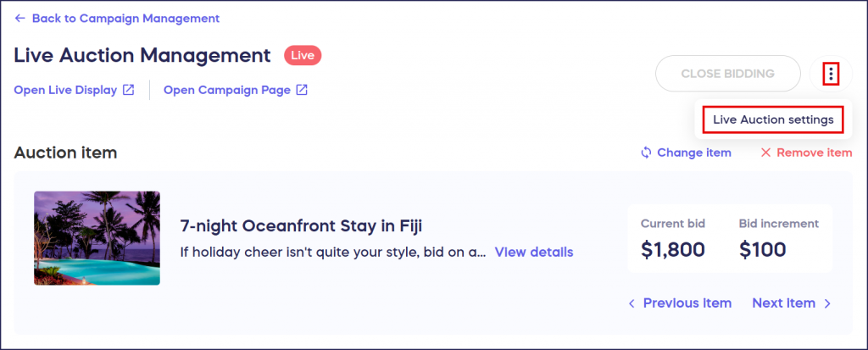
Task: Click the CLOSE BIDDING button
Action: pyautogui.click(x=728, y=73)
